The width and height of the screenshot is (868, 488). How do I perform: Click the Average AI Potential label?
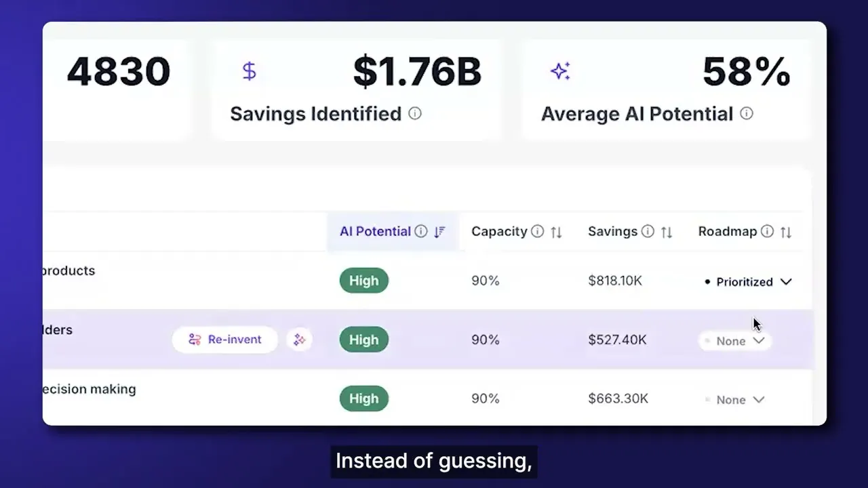(637, 114)
